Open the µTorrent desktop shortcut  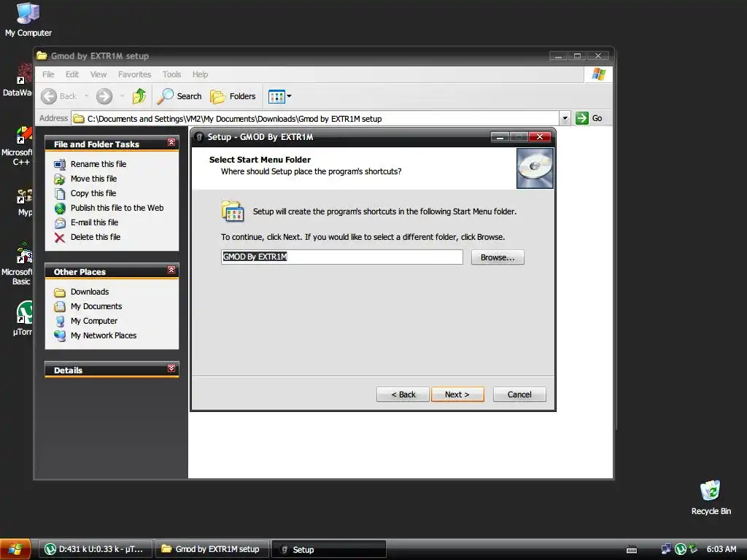tap(23, 318)
